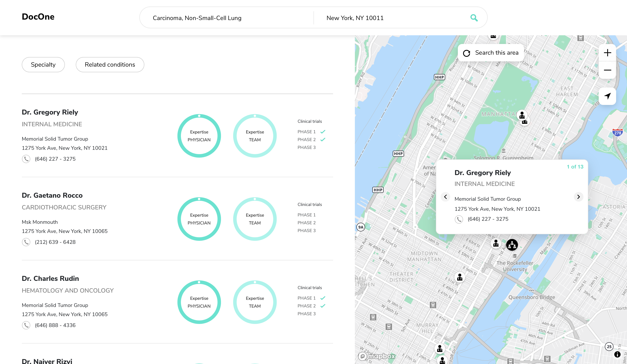Click Phase 1 checkmark for Dr. Gregory Riely

tap(323, 132)
